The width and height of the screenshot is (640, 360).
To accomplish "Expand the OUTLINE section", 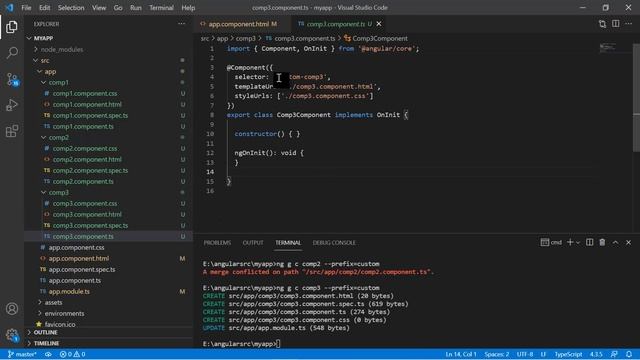I will click(46, 333).
